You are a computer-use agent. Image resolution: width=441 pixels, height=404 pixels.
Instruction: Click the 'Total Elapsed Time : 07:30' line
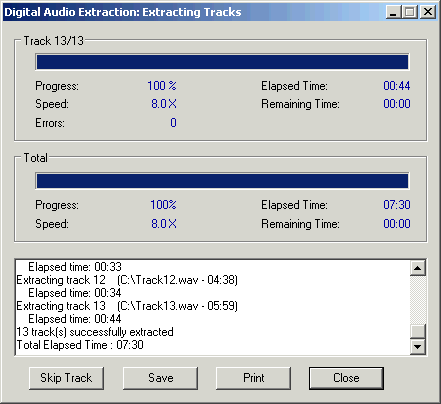coord(80,345)
